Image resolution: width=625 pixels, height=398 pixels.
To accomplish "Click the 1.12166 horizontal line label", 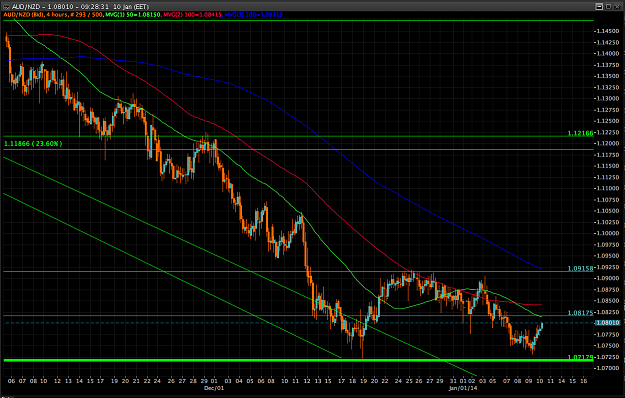I will (580, 133).
